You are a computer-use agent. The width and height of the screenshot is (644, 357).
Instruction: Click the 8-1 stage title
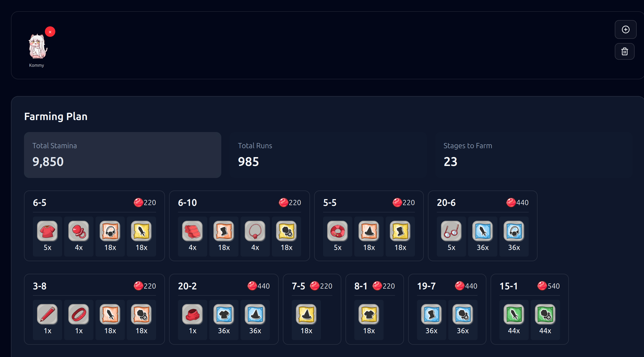coord(361,286)
